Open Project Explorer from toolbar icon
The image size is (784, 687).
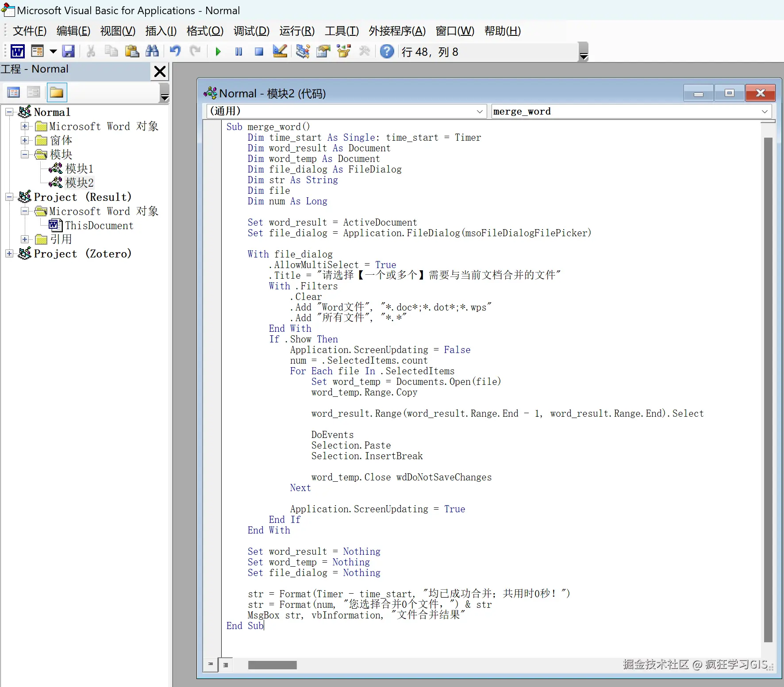click(x=303, y=51)
